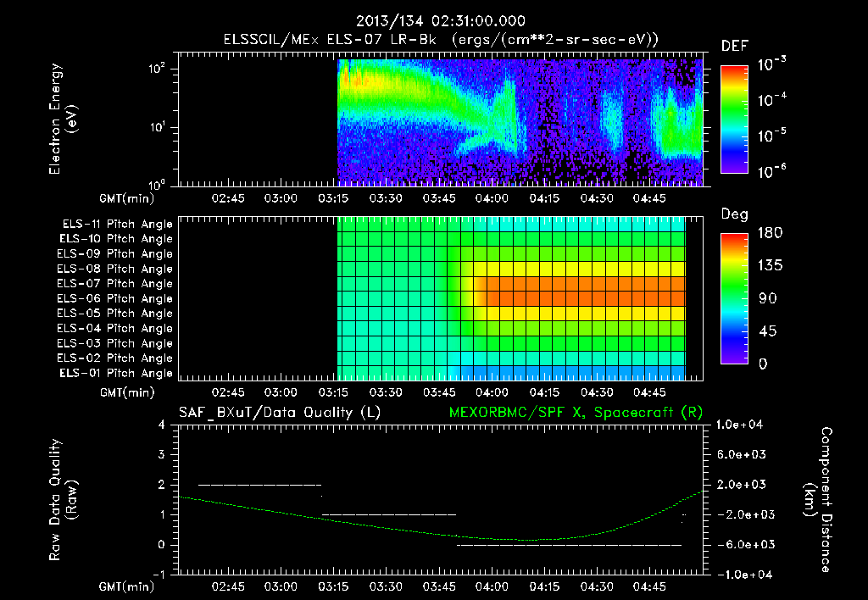Click the 2.0e+03 right axis value
Image resolution: width=868 pixels, height=600 pixels.
[741, 484]
